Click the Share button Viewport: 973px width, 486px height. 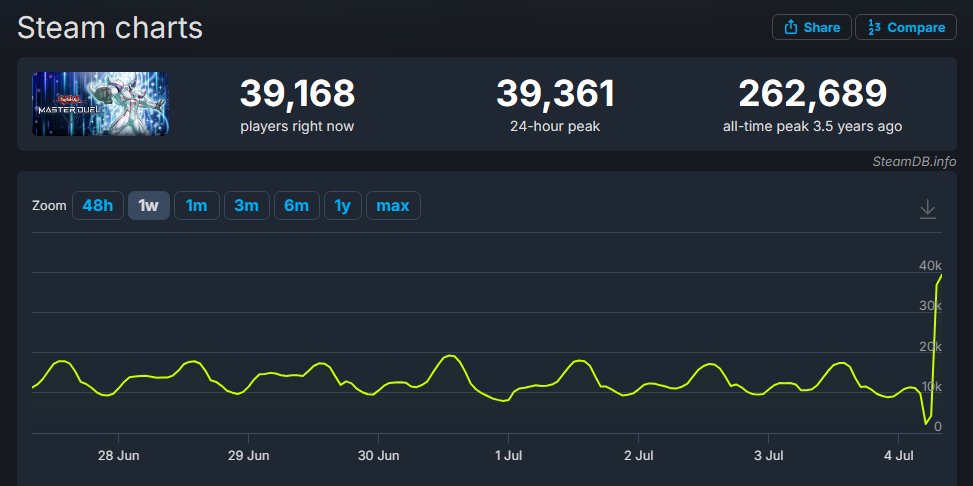click(x=812, y=27)
